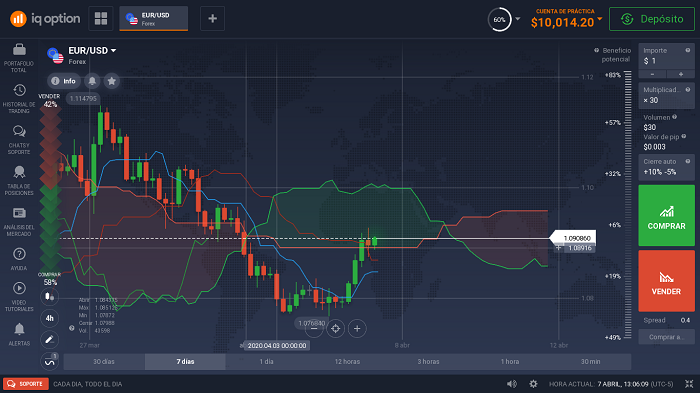Open Historial de Trading from sidebar
Image resolution: width=700 pixels, height=393 pixels.
coord(19,99)
